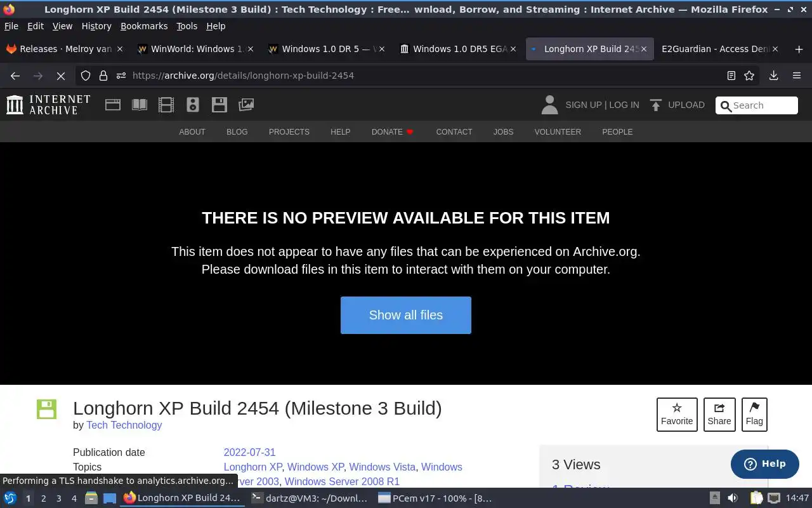812x508 pixels.
Task: Open the Longhorn XP topic link
Action: point(252,467)
